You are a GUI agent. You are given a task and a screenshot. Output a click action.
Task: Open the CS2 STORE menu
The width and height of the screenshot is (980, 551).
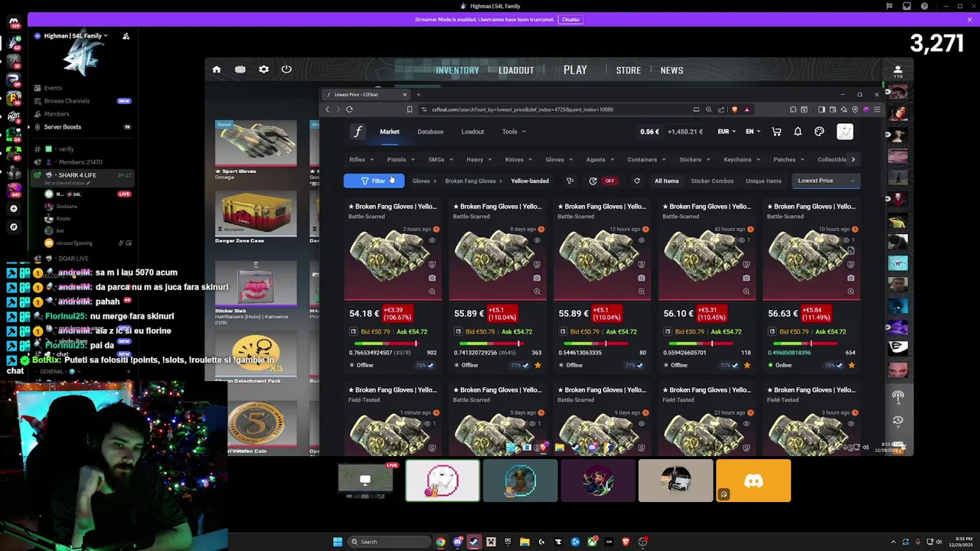(x=629, y=70)
